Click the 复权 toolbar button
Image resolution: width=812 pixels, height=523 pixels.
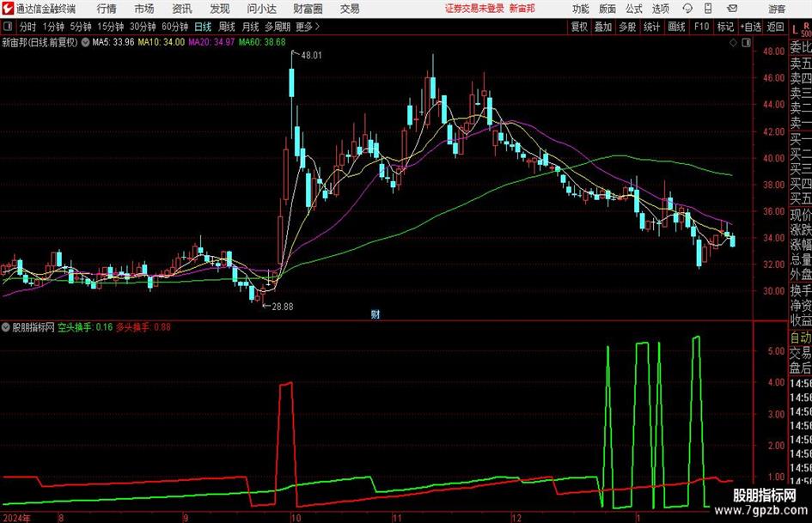[x=579, y=27]
